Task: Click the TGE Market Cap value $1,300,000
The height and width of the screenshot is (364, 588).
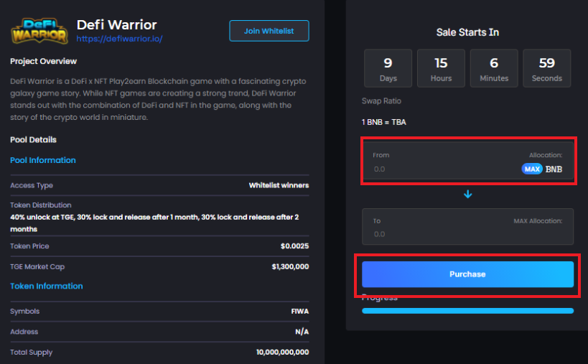Action: coord(290,266)
